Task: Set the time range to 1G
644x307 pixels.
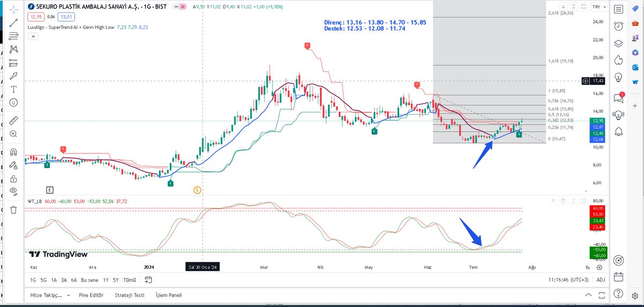Action: (33, 280)
